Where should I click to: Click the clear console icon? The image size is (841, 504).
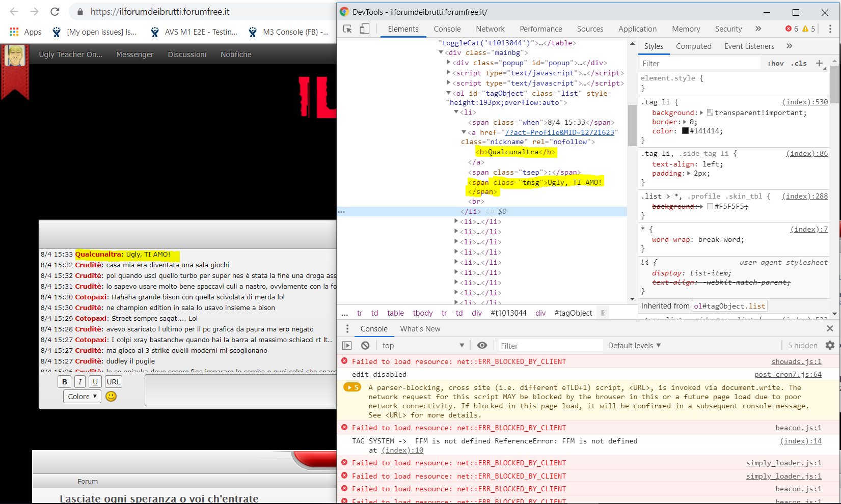point(365,346)
